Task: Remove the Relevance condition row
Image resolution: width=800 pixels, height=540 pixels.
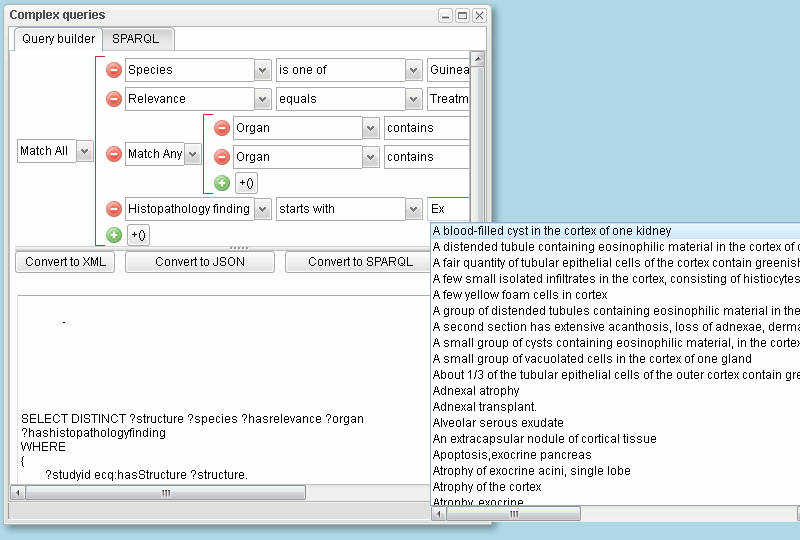Action: click(114, 99)
